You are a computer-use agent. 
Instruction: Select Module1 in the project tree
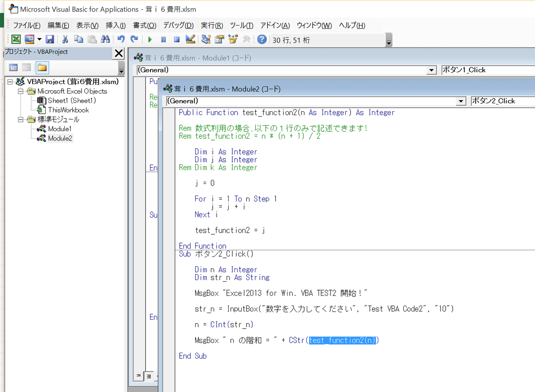tap(60, 129)
